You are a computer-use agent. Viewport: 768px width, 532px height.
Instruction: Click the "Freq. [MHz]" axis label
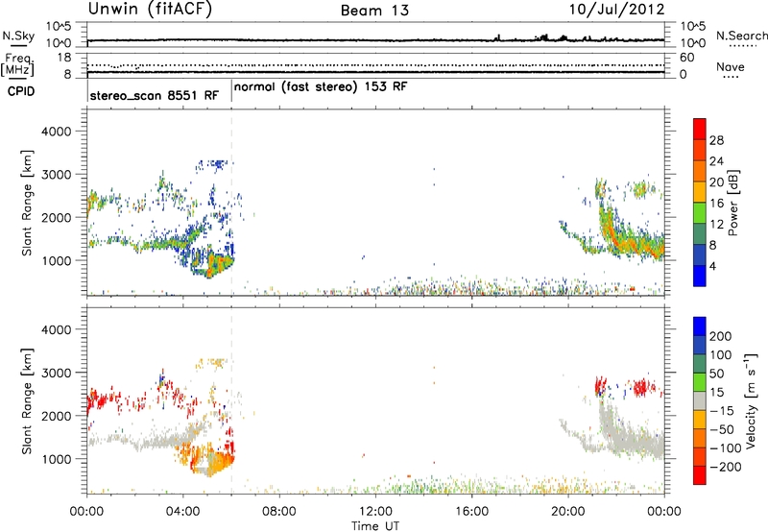pyautogui.click(x=19, y=65)
